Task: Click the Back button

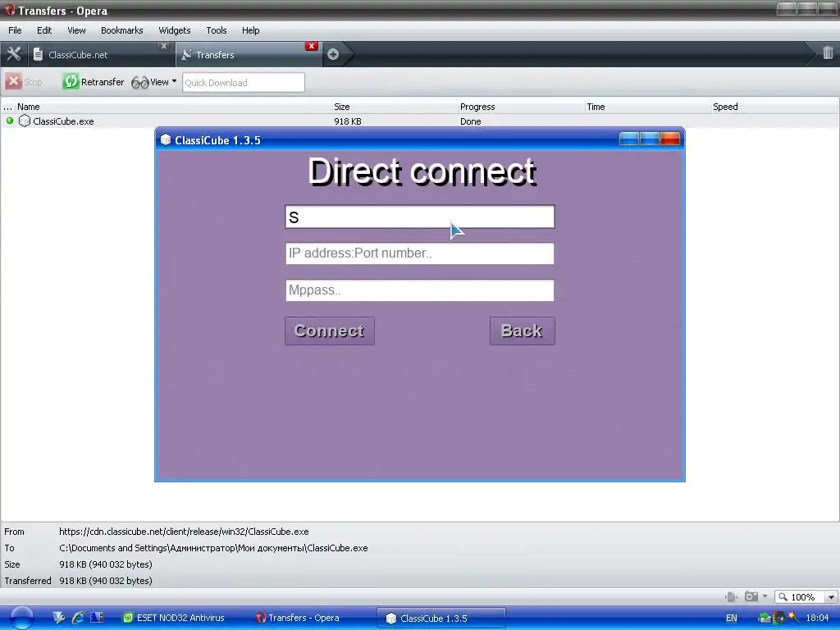Action: (x=523, y=331)
